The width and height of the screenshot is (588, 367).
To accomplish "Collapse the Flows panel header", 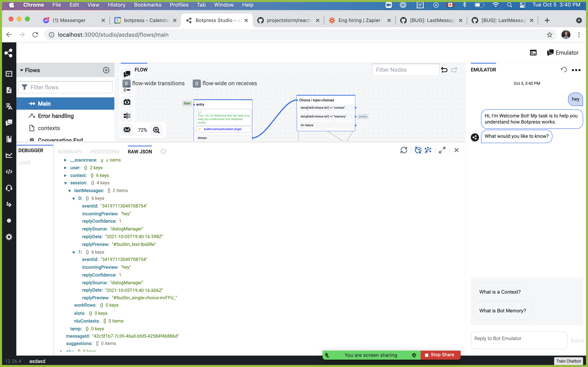I will 21,70.
